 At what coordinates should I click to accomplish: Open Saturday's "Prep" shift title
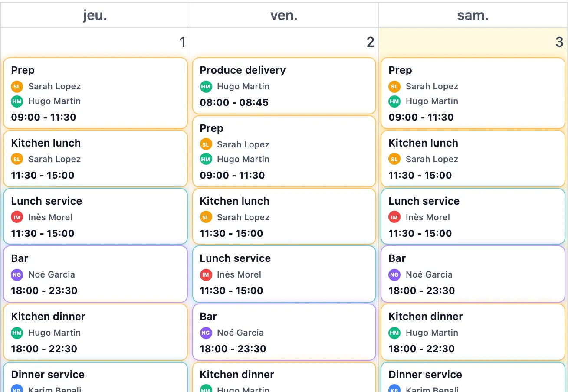click(x=400, y=70)
